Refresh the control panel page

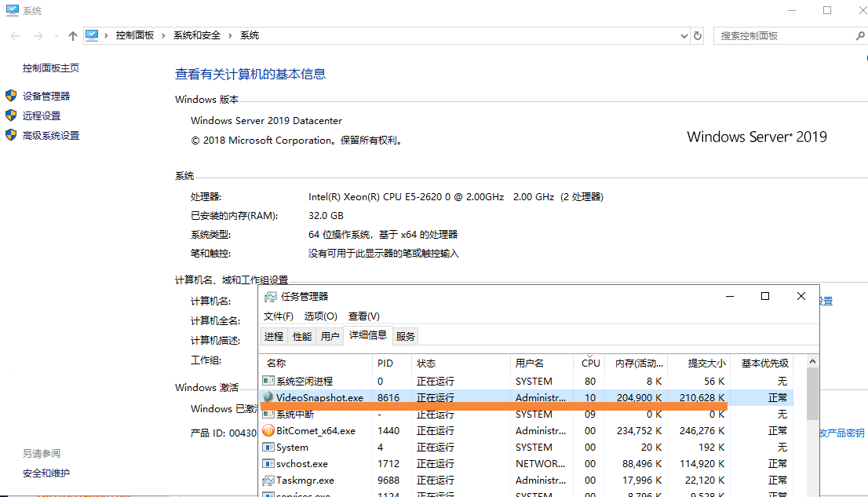click(698, 36)
